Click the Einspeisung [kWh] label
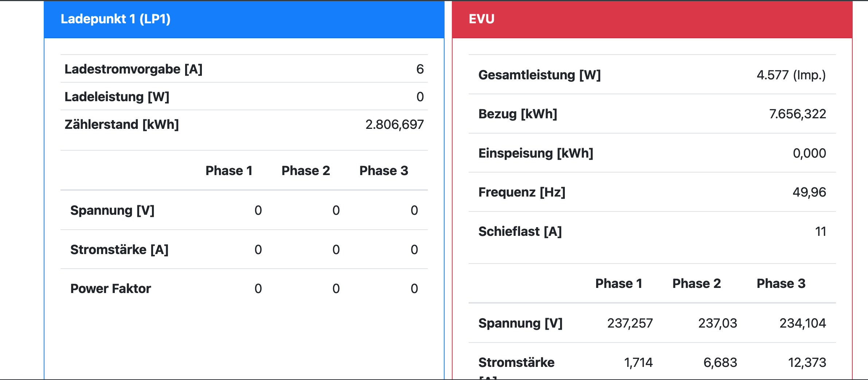This screenshot has width=868, height=380. [536, 153]
